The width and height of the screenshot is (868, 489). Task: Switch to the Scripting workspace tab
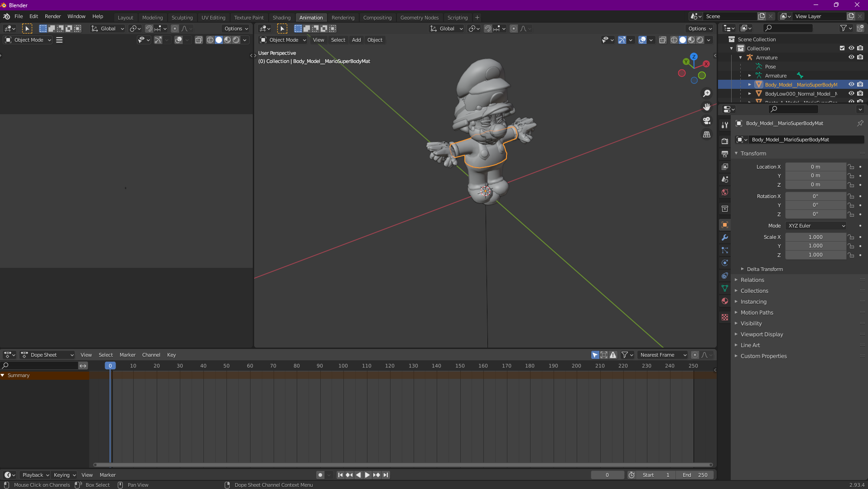pos(457,18)
